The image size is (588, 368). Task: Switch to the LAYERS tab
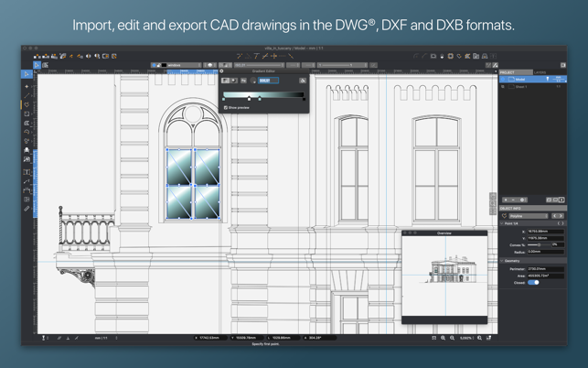[x=550, y=72]
